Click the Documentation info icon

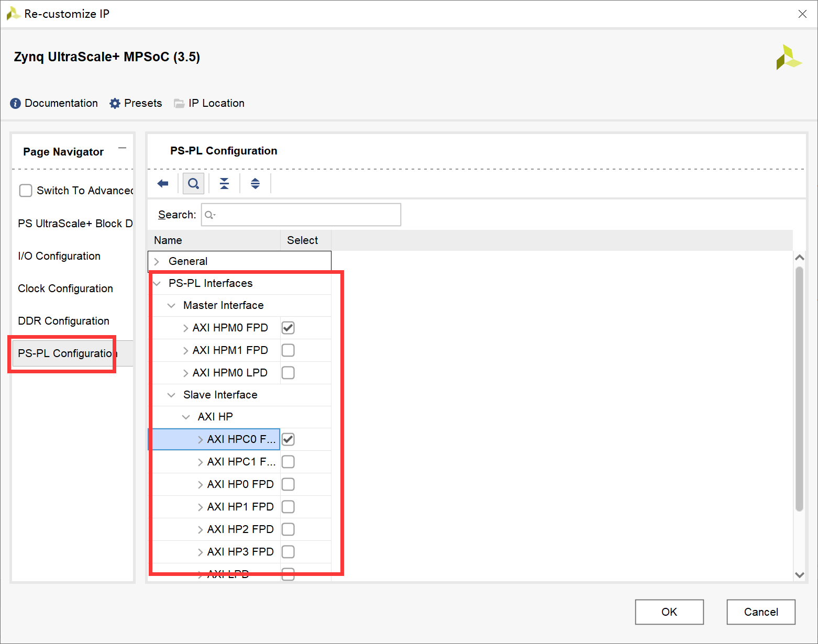pos(16,104)
